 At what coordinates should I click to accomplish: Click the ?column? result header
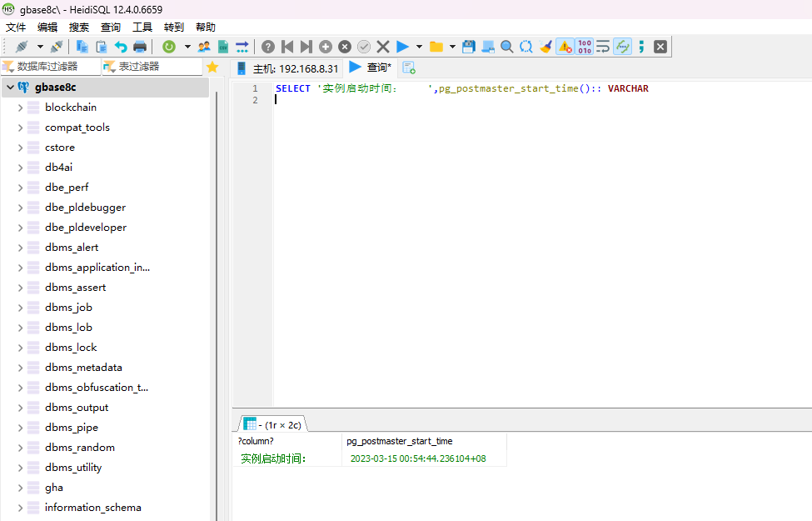coord(287,441)
